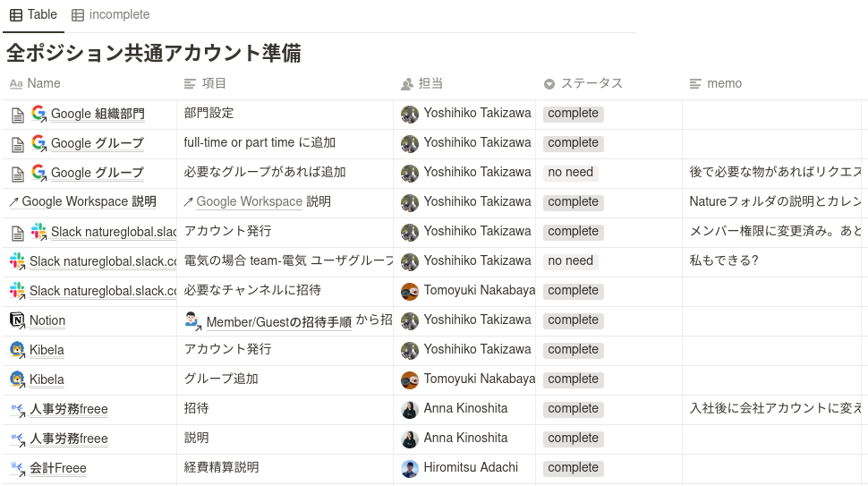Click Kibela icon in the グループ追加 row

(x=18, y=379)
